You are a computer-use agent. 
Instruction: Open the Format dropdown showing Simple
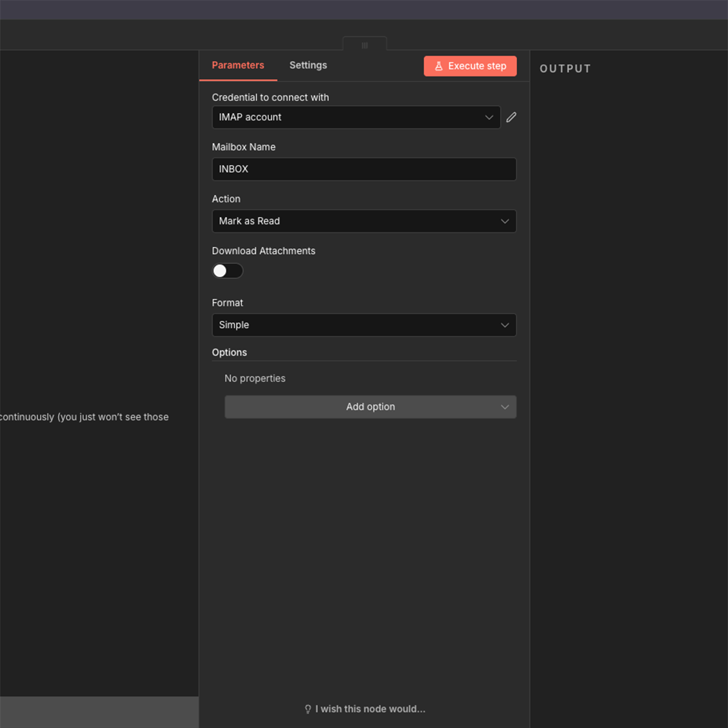(364, 325)
